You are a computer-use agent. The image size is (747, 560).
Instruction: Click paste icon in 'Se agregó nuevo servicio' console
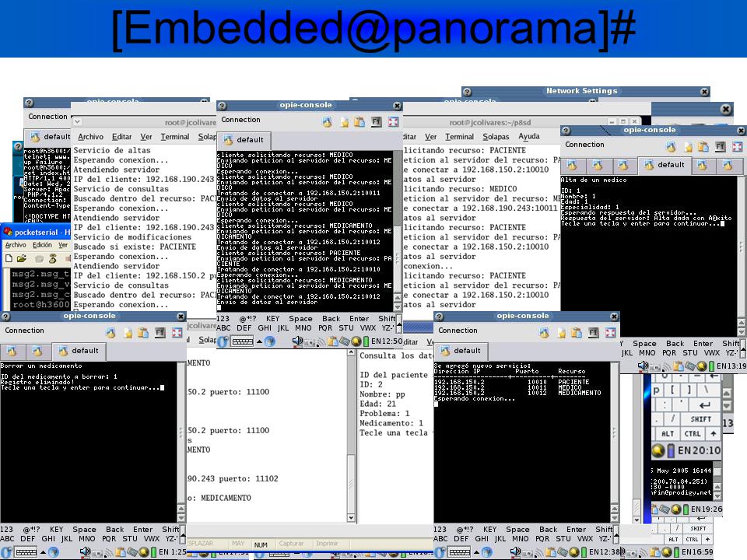[577, 333]
